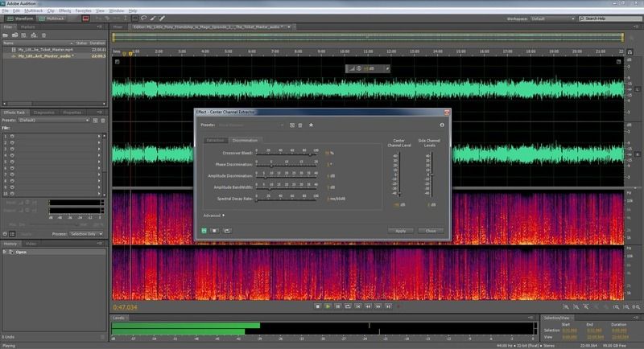
Task: Select the Paintbrush Selection tool
Action: (153, 18)
